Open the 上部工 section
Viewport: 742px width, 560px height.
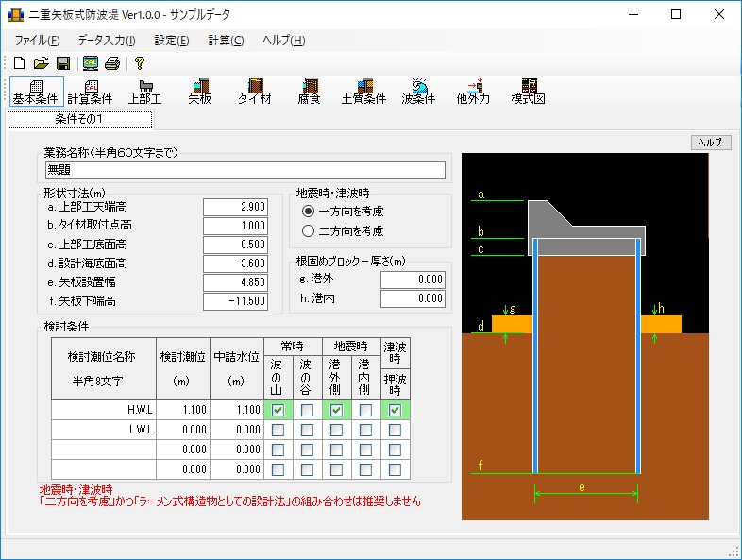[145, 92]
